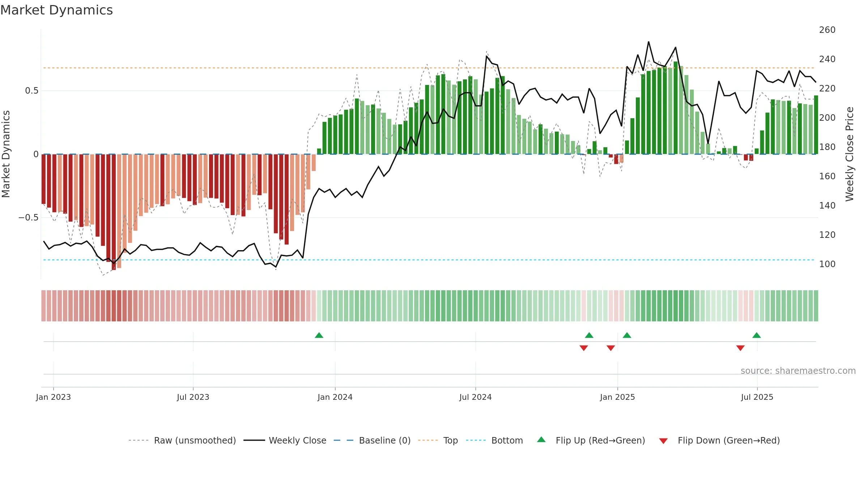Click the red flip-down triangle just before Jul 2025
Screen dimensions: 868x488
pos(740,348)
